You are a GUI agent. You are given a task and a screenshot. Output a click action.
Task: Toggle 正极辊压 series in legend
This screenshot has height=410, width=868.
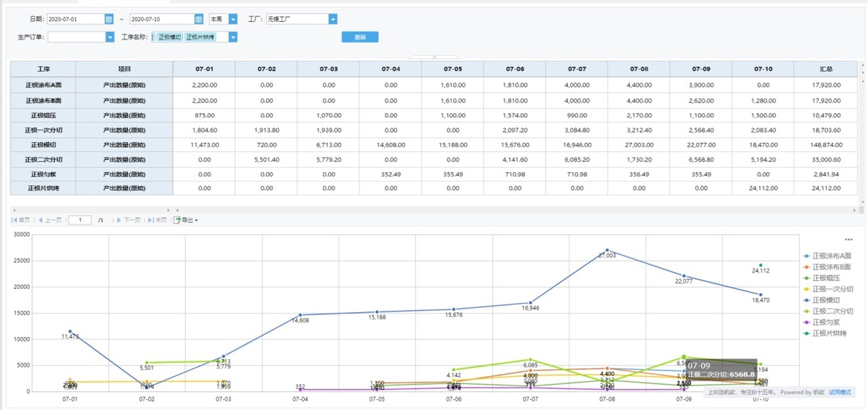tap(823, 278)
